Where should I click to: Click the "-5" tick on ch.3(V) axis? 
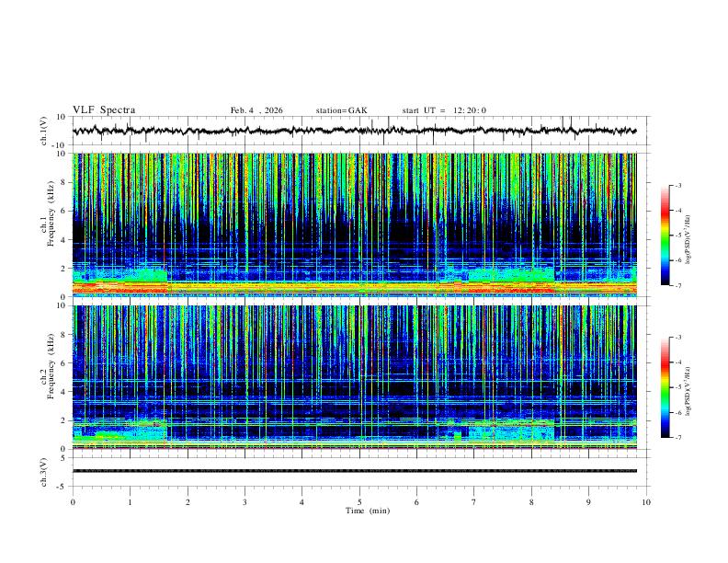pyautogui.click(x=63, y=487)
